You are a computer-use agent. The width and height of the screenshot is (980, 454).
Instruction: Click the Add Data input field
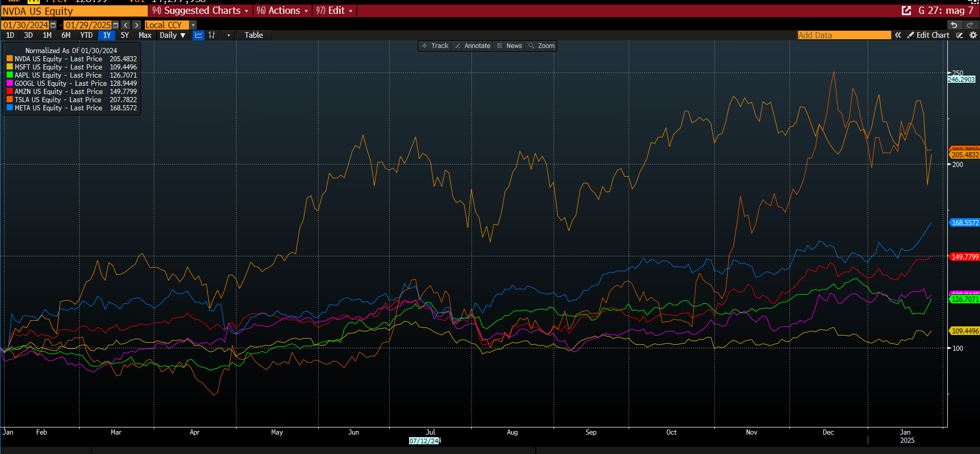click(844, 35)
